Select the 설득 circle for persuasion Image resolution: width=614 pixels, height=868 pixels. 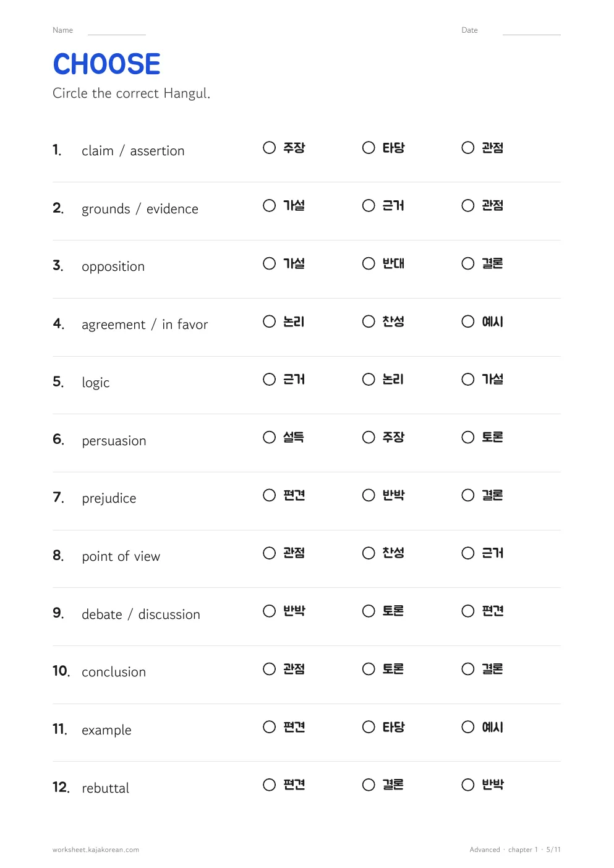tap(269, 437)
